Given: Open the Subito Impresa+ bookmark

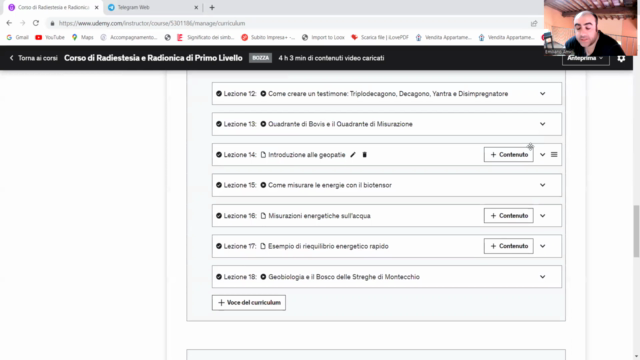Looking at the screenshot, I should pyautogui.click(x=268, y=37).
